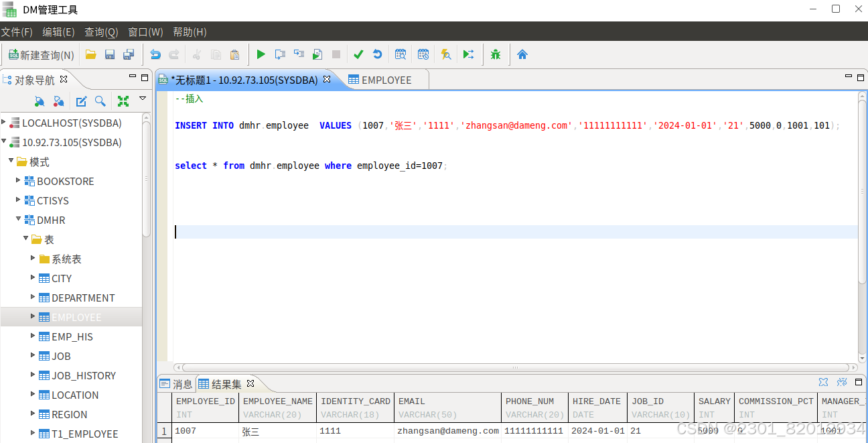Search objects with the magnifier icon
The height and width of the screenshot is (443, 868).
[100, 101]
